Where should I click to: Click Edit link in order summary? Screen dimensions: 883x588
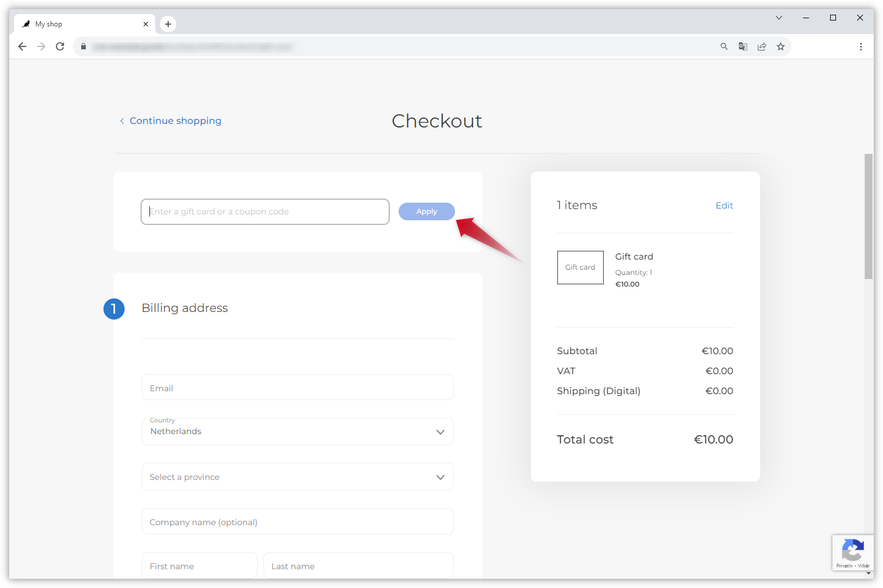[x=724, y=206]
